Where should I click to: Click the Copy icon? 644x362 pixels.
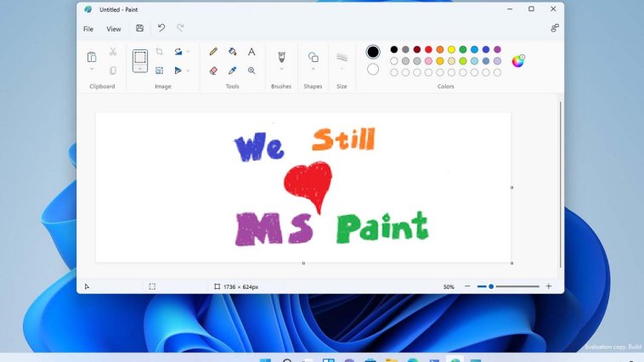pos(113,71)
